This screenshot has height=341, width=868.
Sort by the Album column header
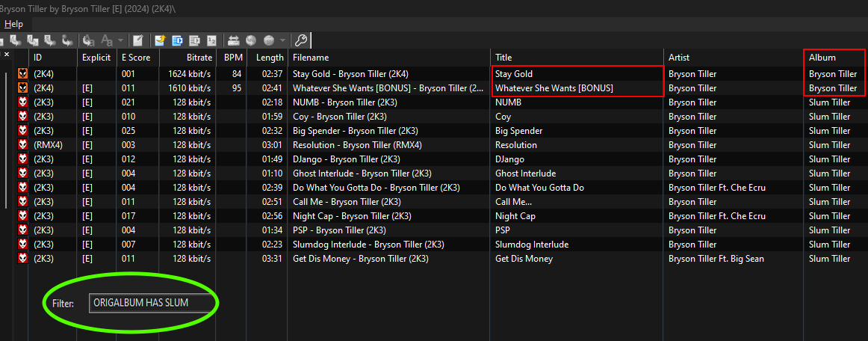(x=834, y=58)
